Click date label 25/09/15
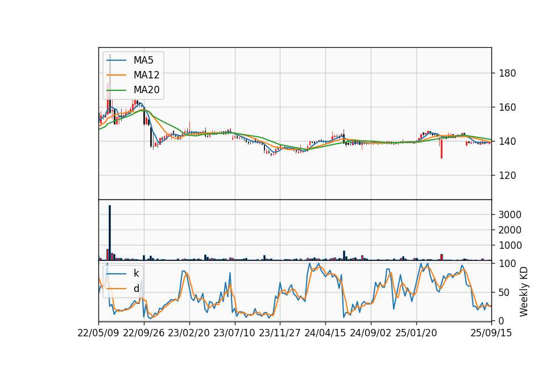The image size is (546, 392). (491, 333)
